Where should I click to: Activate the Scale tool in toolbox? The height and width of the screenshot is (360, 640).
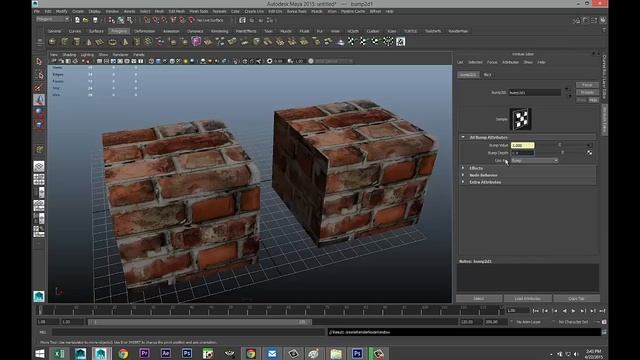[x=39, y=124]
